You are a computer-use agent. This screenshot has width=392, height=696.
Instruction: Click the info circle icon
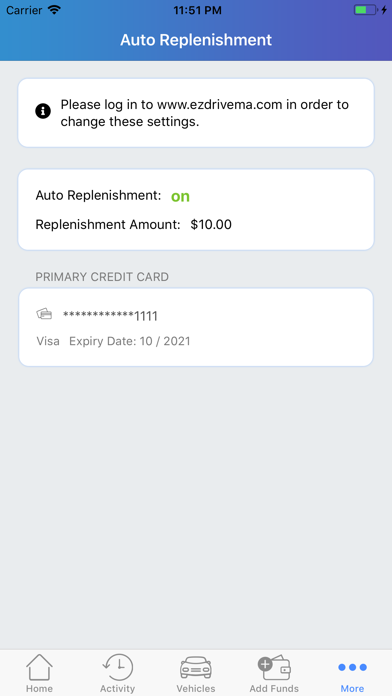click(x=43, y=111)
